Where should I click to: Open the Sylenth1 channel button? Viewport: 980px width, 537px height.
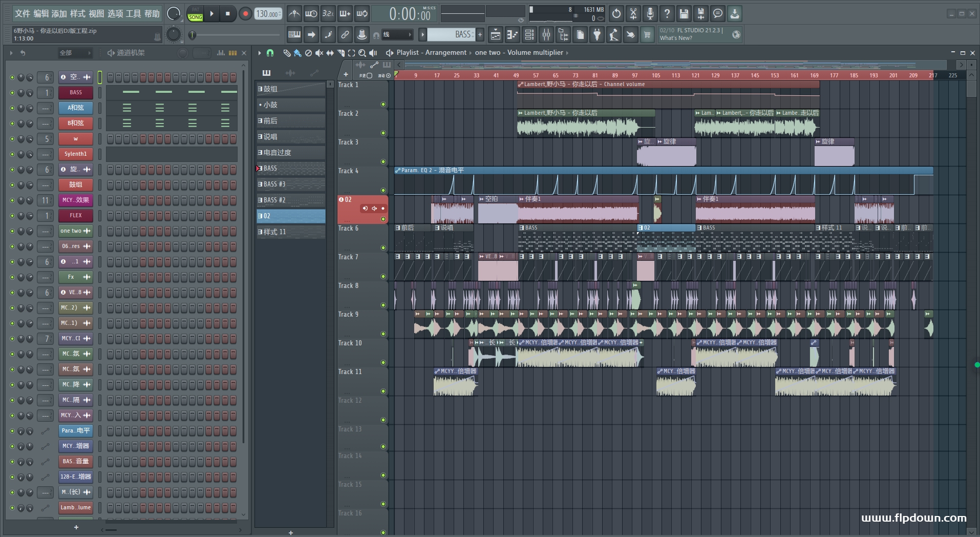[x=76, y=154]
